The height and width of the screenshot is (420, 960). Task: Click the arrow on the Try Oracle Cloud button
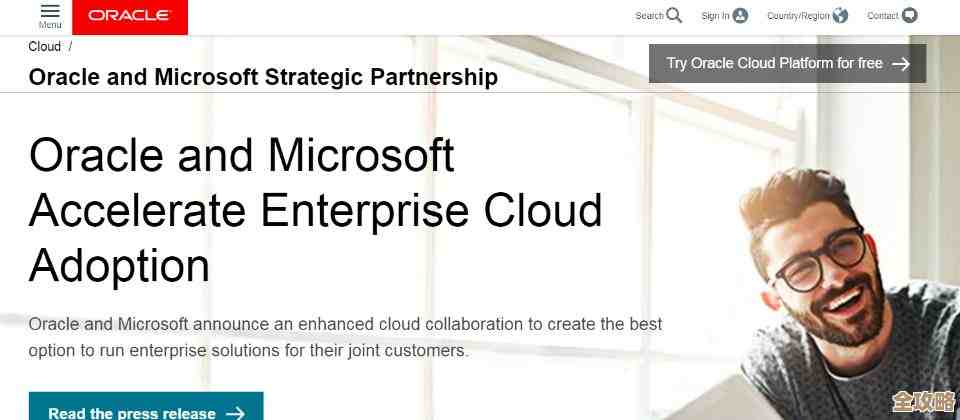[x=901, y=63]
